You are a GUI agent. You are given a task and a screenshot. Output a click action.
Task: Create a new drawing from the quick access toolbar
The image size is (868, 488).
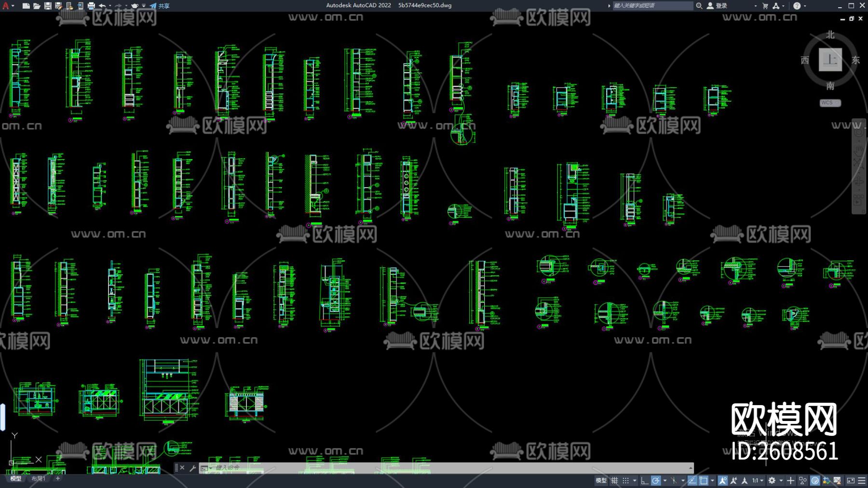click(26, 6)
